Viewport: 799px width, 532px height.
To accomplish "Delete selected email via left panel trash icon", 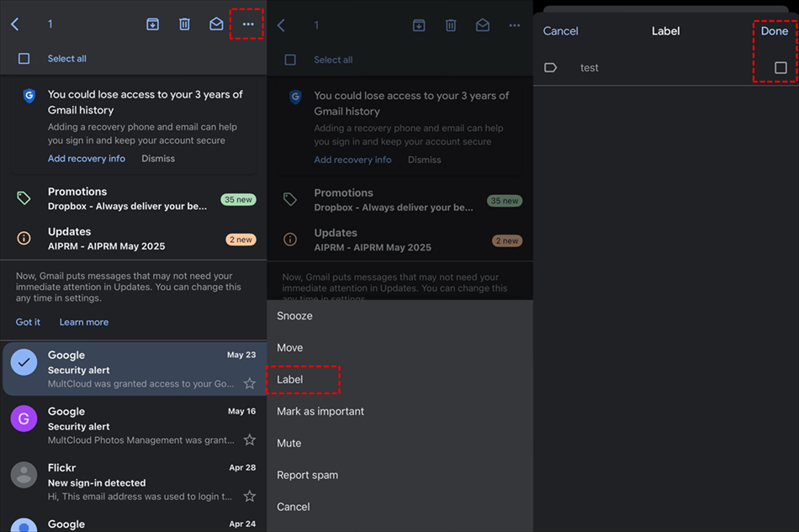I will 184,24.
